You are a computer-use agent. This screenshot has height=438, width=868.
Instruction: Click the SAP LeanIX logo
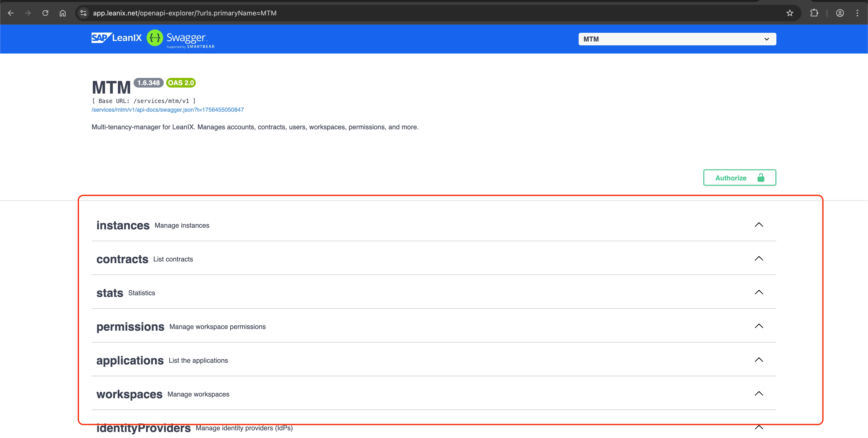point(117,38)
